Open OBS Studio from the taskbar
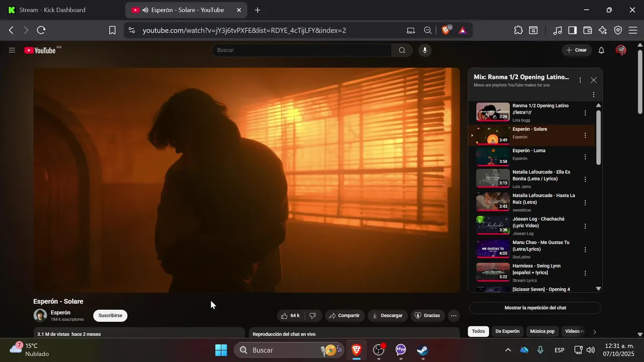This screenshot has height=362, width=644. tap(379, 350)
